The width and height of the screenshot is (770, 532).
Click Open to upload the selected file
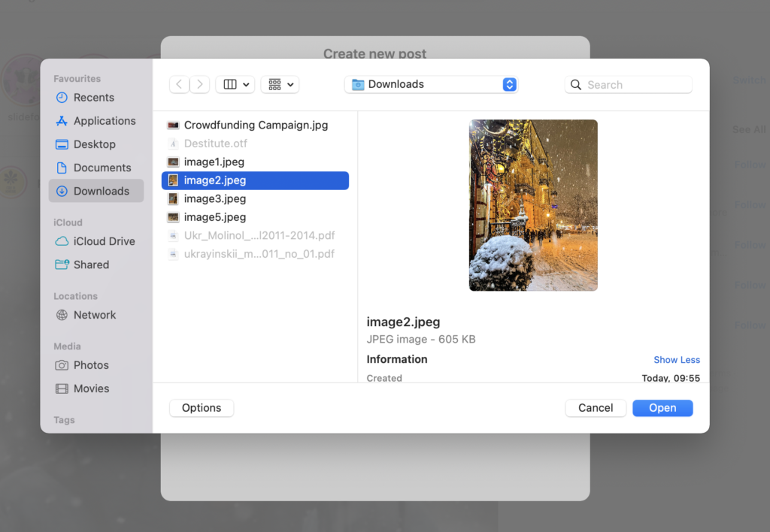click(x=662, y=408)
